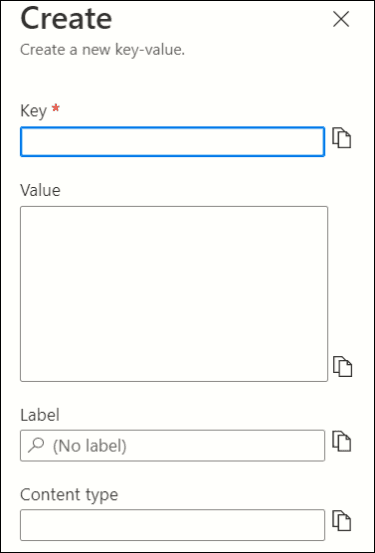Click the magnifier icon in Label box

[x=36, y=445]
